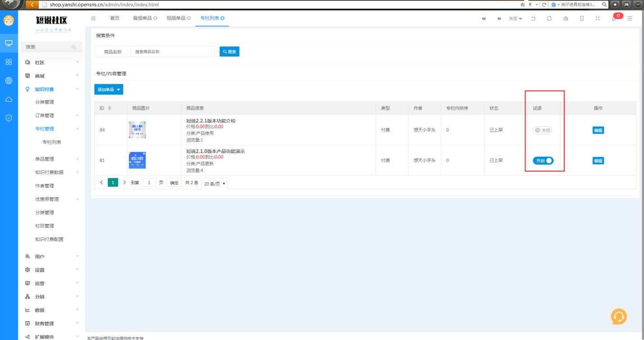This screenshot has width=644, height=340.
Task: Collapse the 专栏管理 submenu
Action: tap(52, 129)
